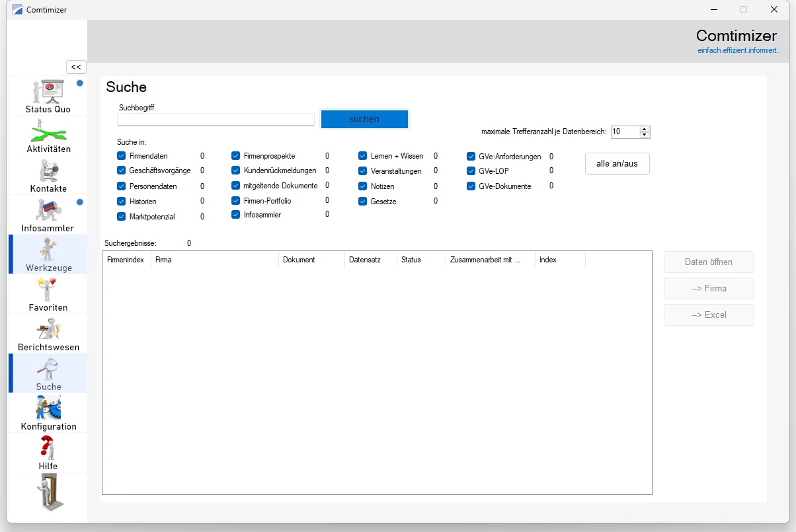Open Konfiguration settings
Viewport: 796px width, 532px height.
click(x=48, y=413)
